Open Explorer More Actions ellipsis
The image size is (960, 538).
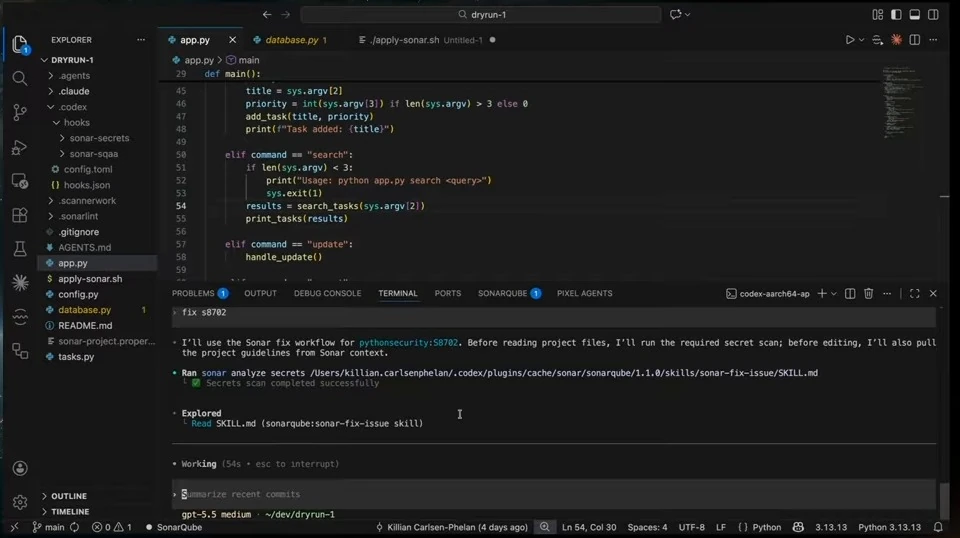point(141,40)
